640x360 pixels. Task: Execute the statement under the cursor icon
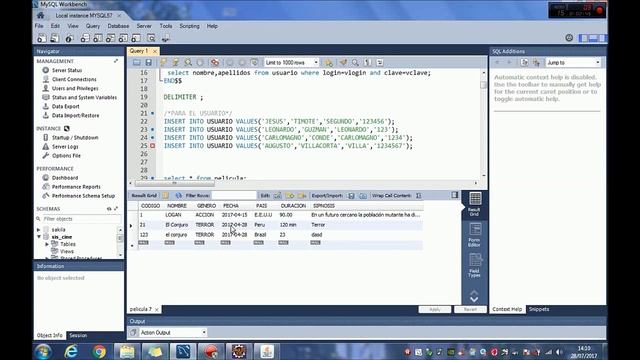(x=176, y=62)
